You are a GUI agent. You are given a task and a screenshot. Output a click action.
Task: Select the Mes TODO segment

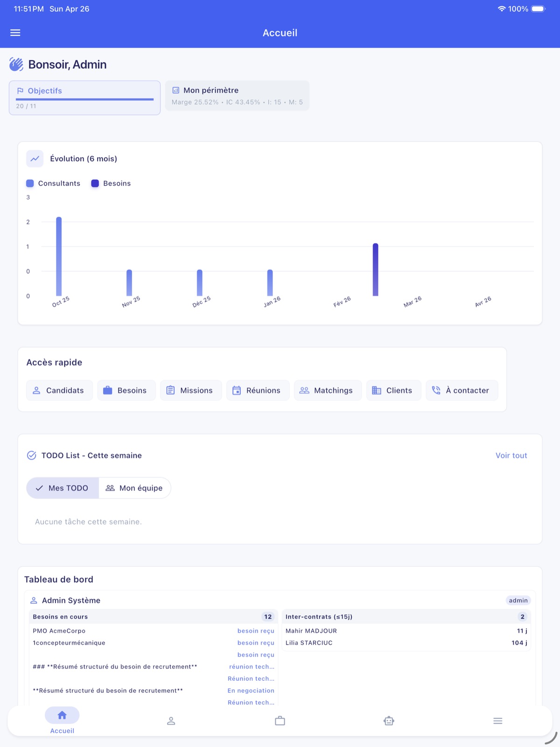[x=63, y=488]
